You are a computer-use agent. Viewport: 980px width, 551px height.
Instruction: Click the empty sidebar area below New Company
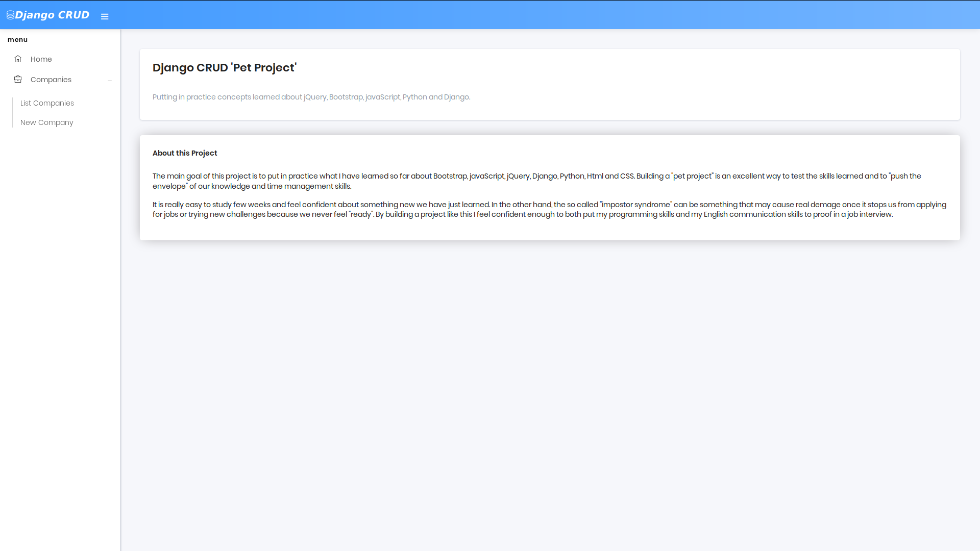coord(60,332)
